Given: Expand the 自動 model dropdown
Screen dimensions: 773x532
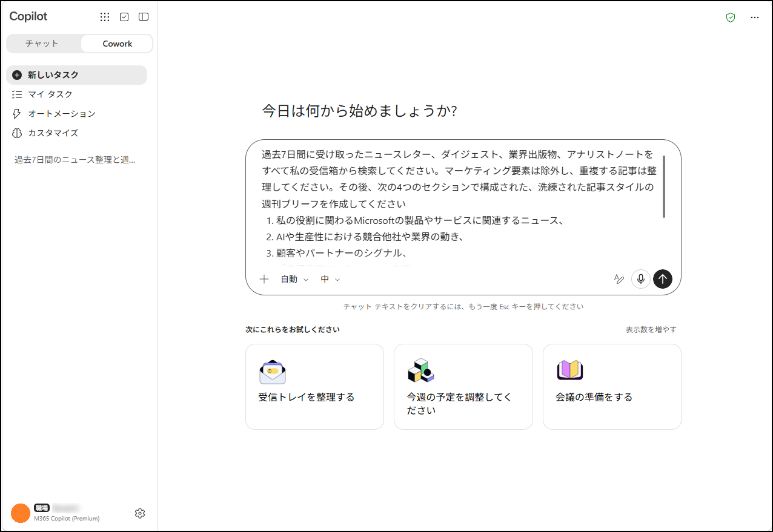Looking at the screenshot, I should point(294,279).
